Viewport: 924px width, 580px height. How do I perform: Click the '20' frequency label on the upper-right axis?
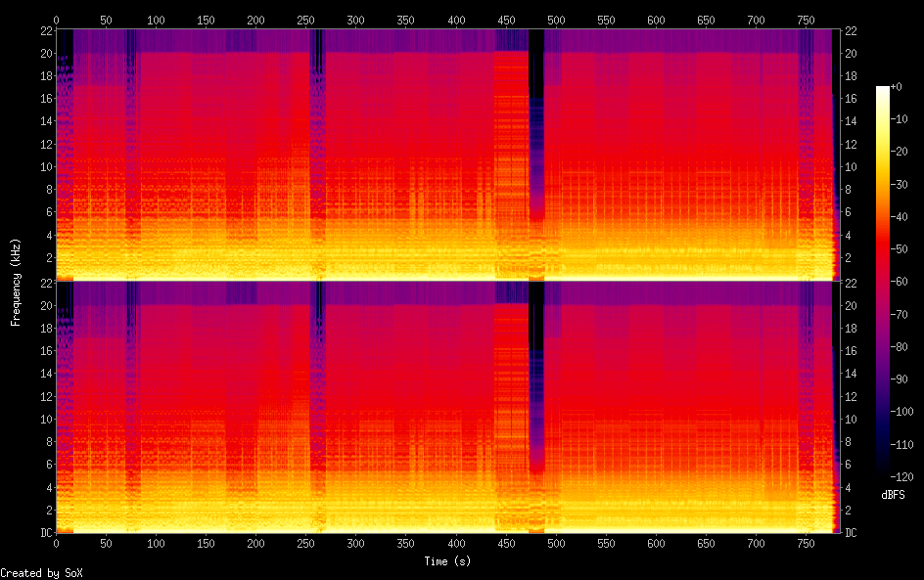851,54
